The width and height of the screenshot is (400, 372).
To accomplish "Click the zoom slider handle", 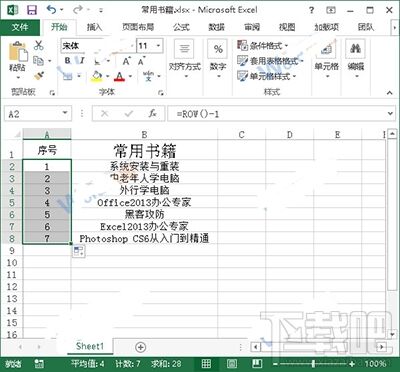I will point(313,363).
